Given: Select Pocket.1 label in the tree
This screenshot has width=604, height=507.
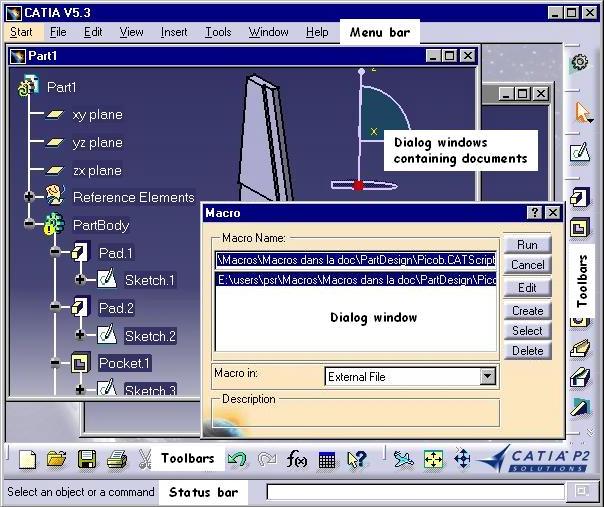Looking at the screenshot, I should 124,363.
